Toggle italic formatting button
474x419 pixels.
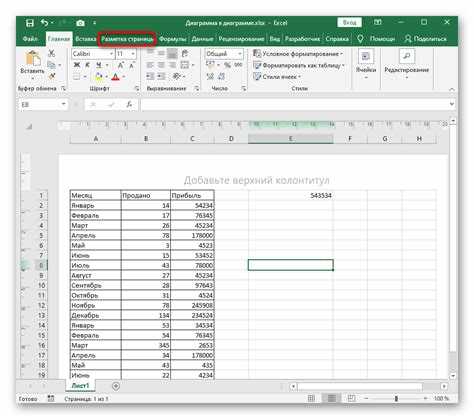[x=87, y=65]
